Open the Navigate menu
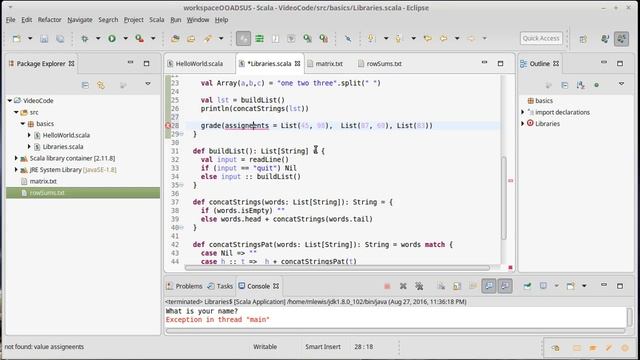Viewport: 640px width, 360px height. pyautogui.click(x=80, y=20)
